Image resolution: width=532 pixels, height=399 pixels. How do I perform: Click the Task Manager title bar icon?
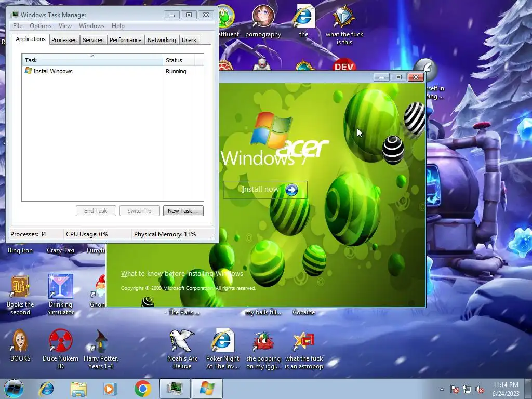click(14, 15)
